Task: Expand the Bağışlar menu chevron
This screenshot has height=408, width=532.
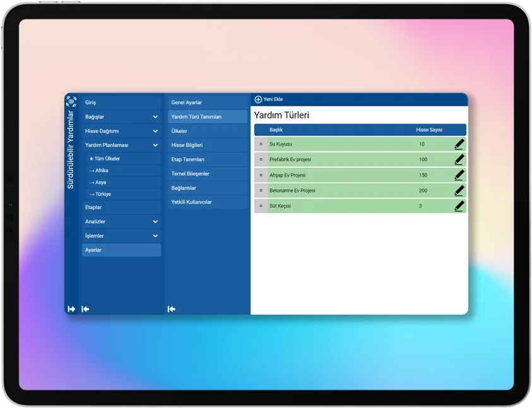Action: (155, 117)
